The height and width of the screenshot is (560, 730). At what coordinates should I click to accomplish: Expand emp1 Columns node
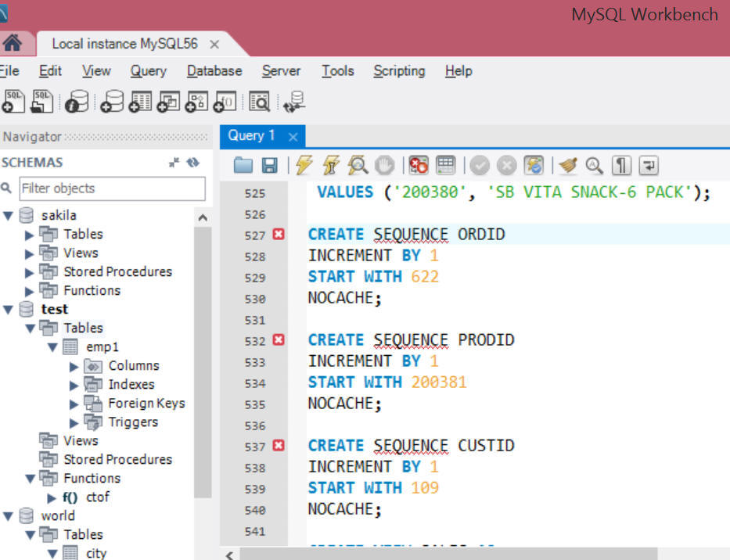coord(74,366)
